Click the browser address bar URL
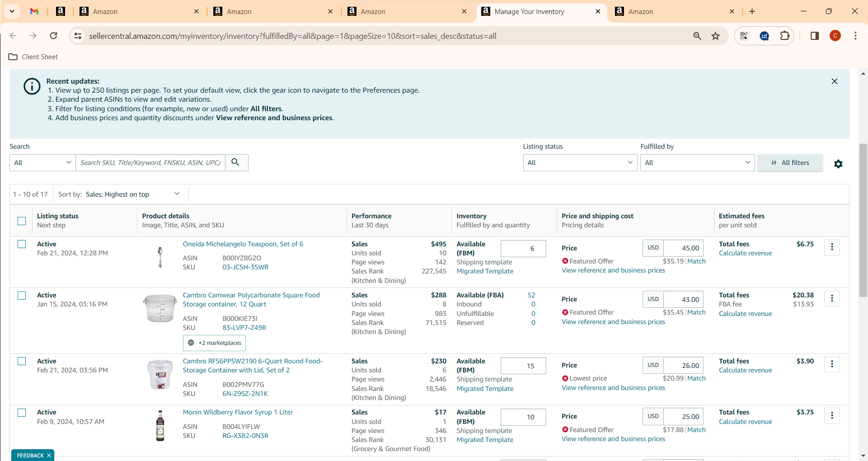This screenshot has height=461, width=868. coord(293,36)
